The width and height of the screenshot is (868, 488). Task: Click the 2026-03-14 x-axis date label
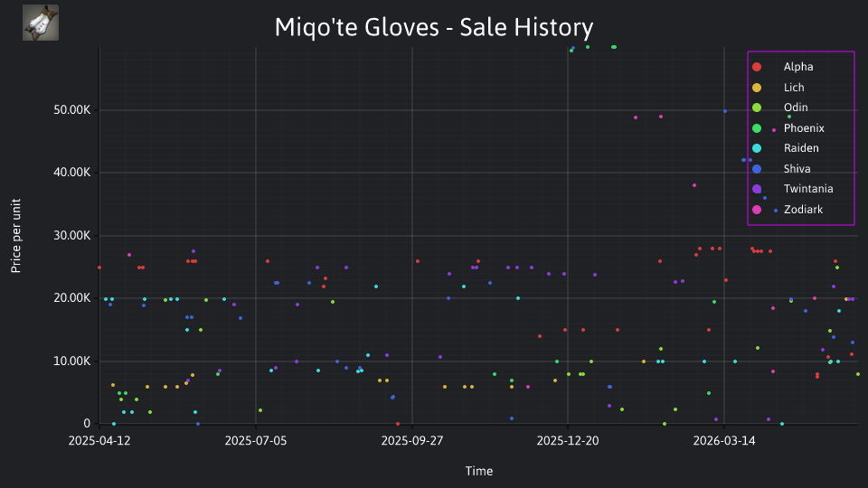(724, 441)
